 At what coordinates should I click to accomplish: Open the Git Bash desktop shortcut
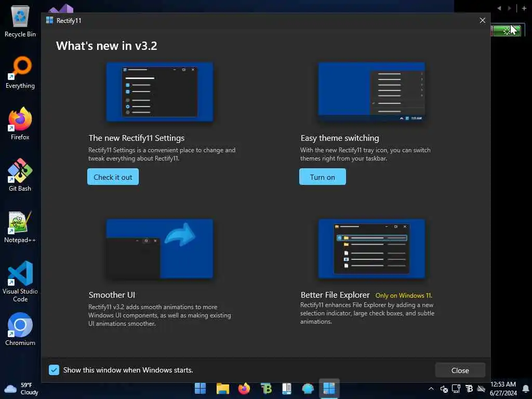pyautogui.click(x=20, y=175)
